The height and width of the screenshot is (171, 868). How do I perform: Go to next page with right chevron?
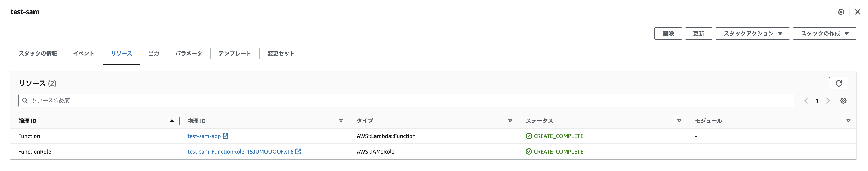click(x=828, y=101)
